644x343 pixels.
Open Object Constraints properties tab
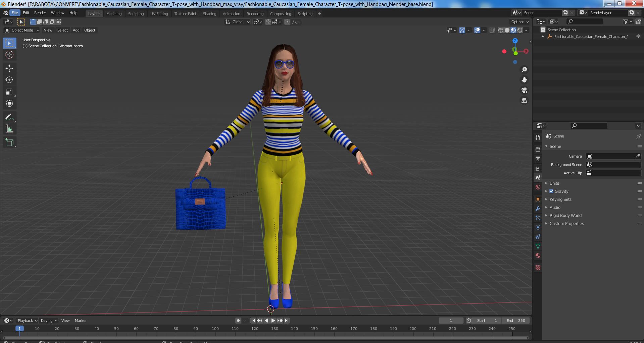point(538,237)
